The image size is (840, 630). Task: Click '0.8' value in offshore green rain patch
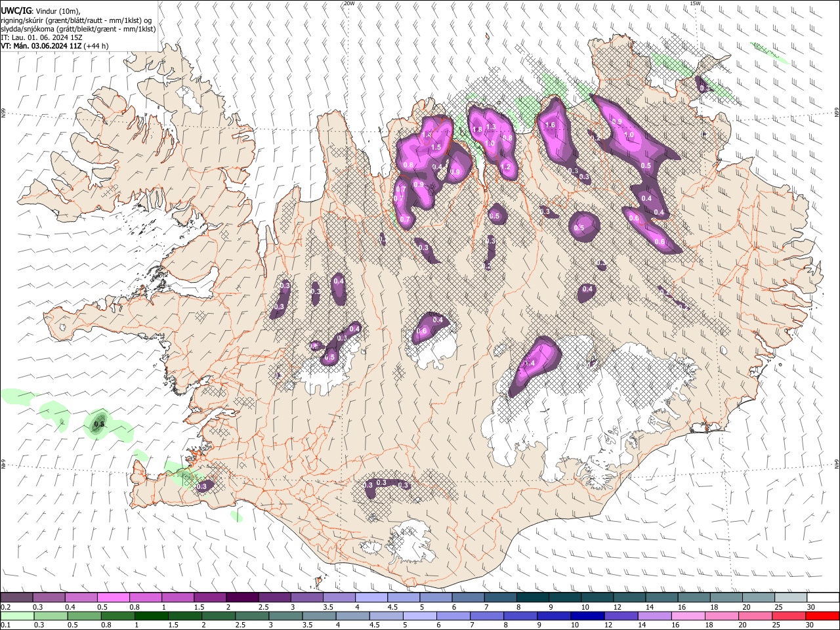coord(99,425)
